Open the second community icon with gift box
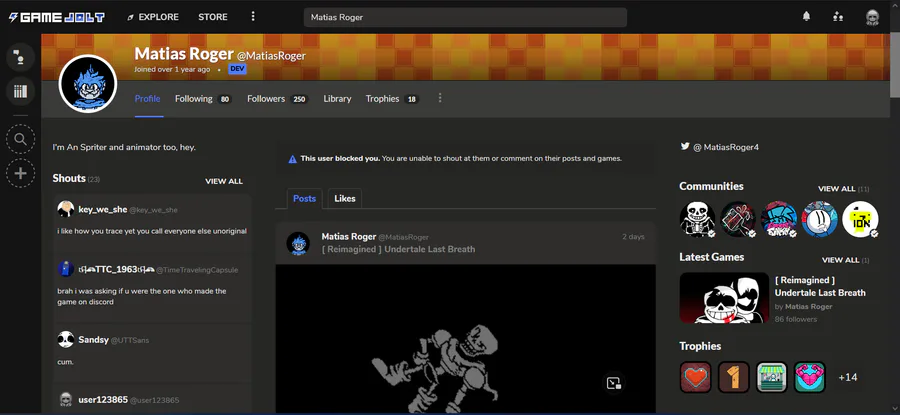The width and height of the screenshot is (900, 415). (x=738, y=219)
